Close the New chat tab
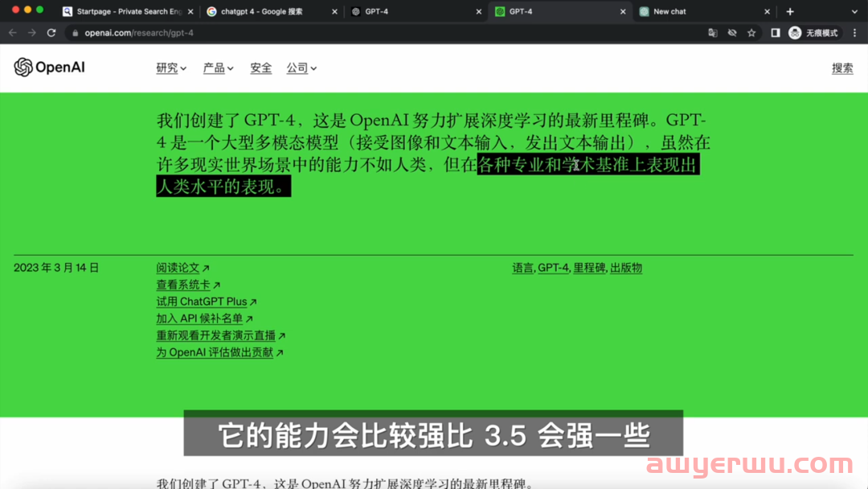The image size is (868, 489). point(767,11)
